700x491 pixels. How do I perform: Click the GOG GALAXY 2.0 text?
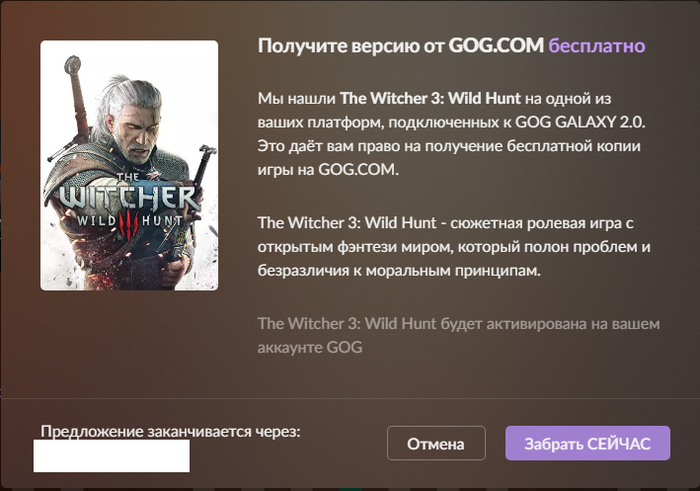pyautogui.click(x=580, y=122)
